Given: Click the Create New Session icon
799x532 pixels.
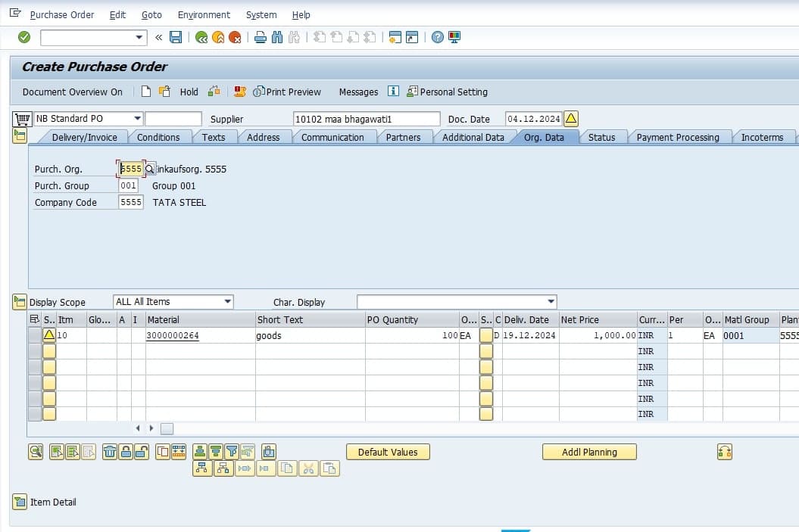Looking at the screenshot, I should [x=395, y=37].
